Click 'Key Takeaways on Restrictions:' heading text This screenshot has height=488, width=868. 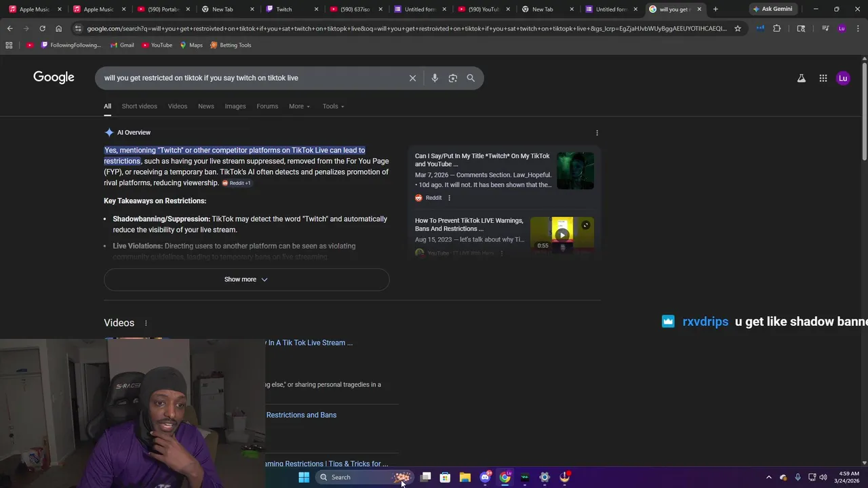point(155,201)
